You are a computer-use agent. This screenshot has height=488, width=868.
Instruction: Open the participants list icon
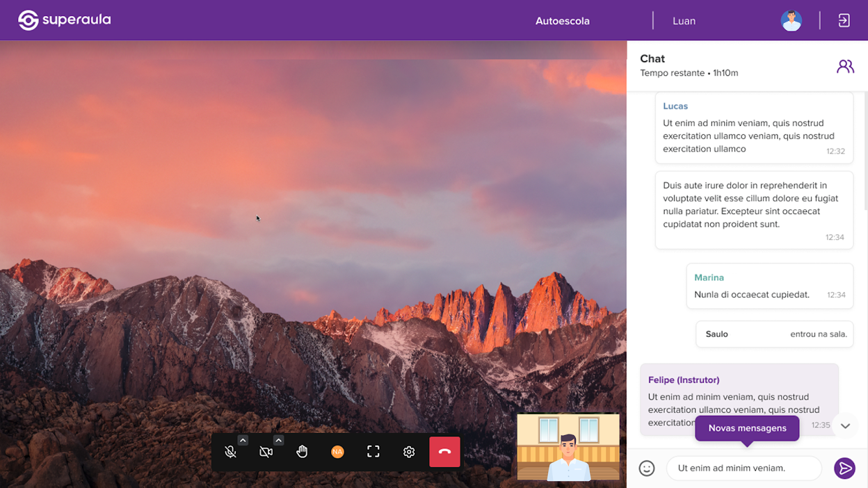tap(845, 66)
